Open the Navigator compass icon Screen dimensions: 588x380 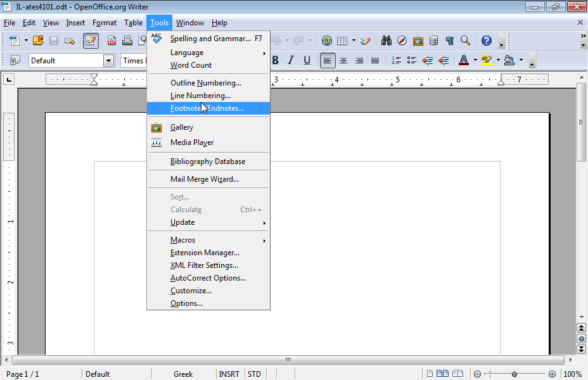pyautogui.click(x=402, y=41)
